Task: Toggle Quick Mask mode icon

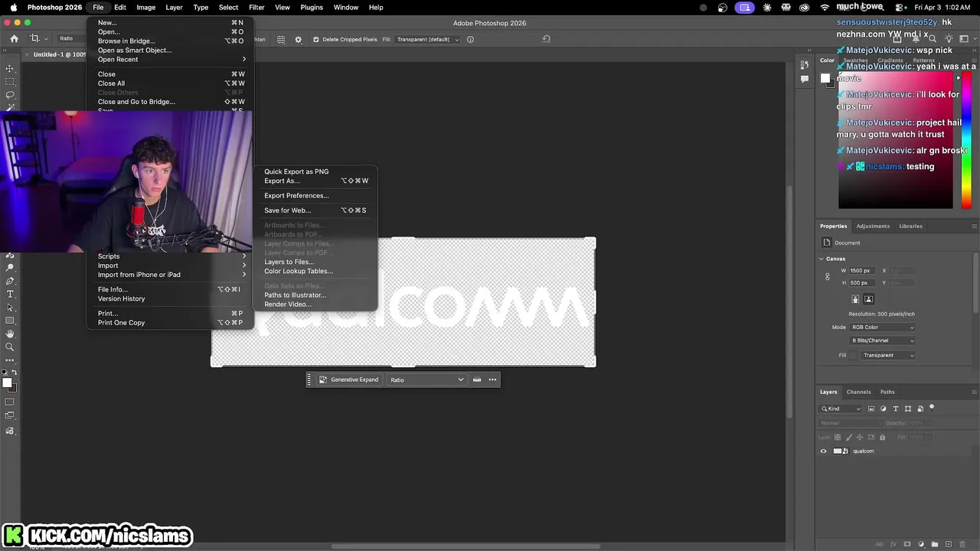Action: [x=10, y=402]
